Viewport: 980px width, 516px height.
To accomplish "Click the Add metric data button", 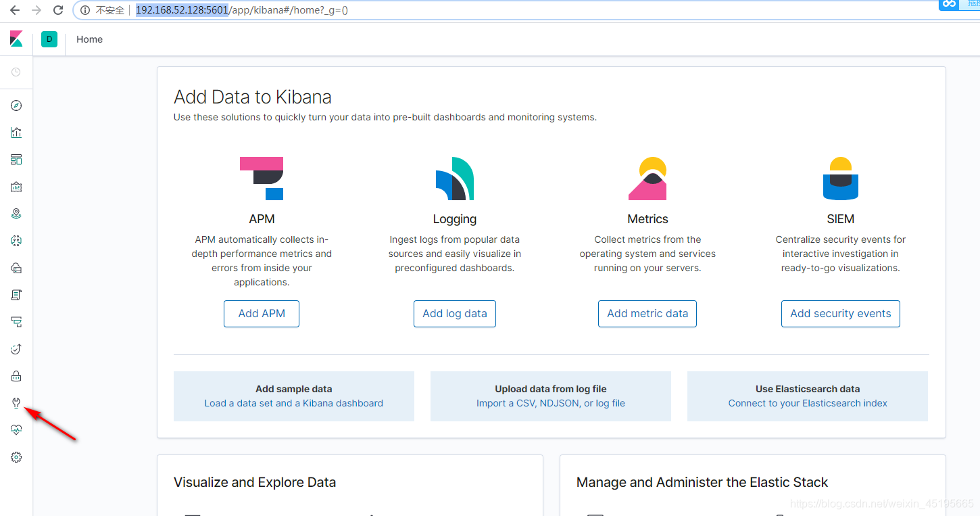I will 647,314.
